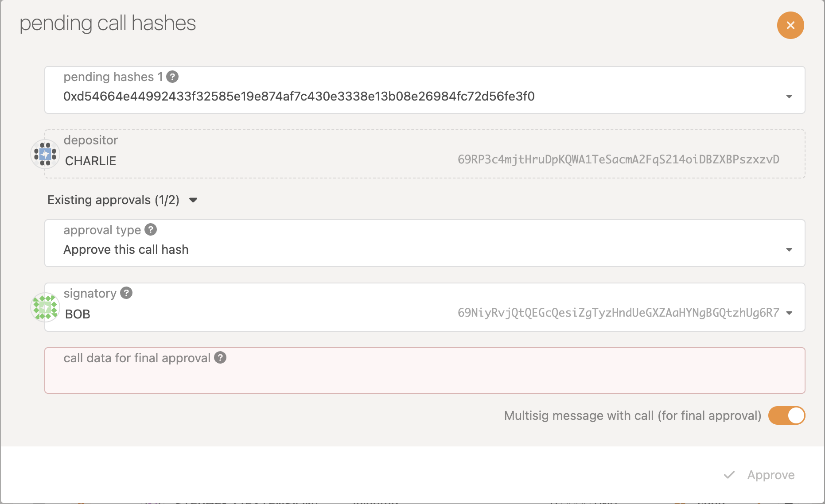Open the signatory BOB dropdown
The image size is (825, 504).
(x=789, y=313)
